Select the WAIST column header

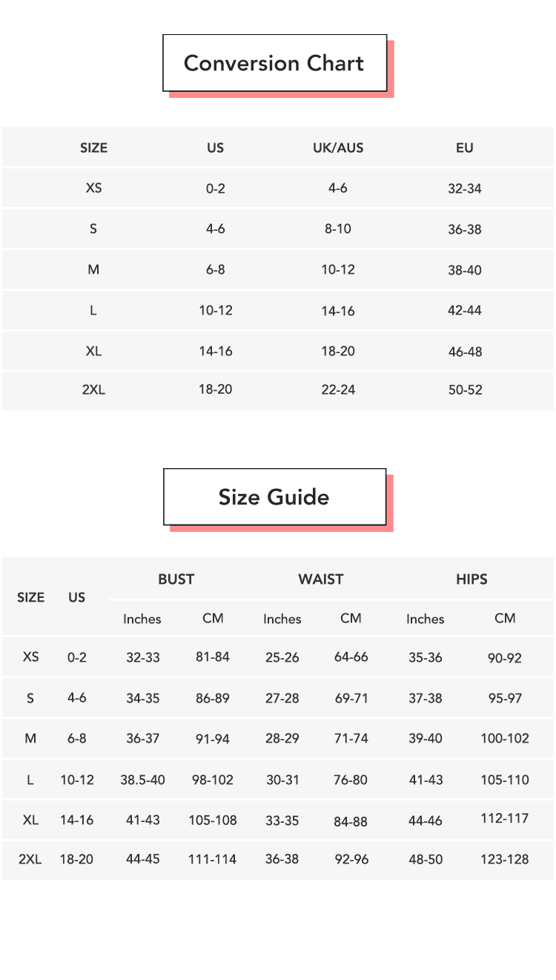320,579
